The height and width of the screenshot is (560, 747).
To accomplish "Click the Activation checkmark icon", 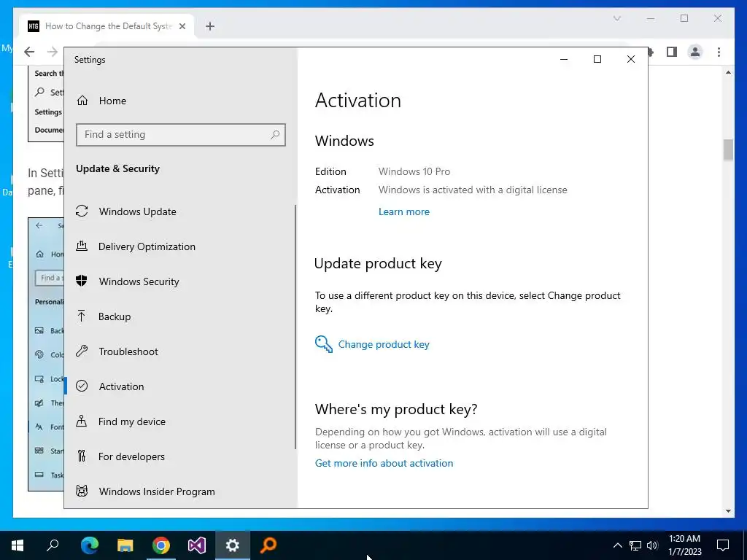I will tap(82, 386).
